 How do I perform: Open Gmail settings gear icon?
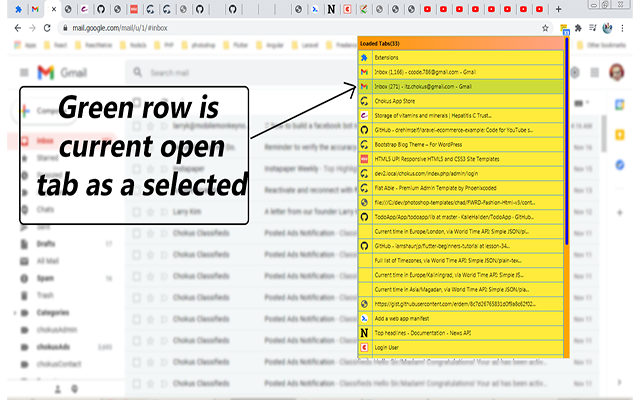[575, 73]
